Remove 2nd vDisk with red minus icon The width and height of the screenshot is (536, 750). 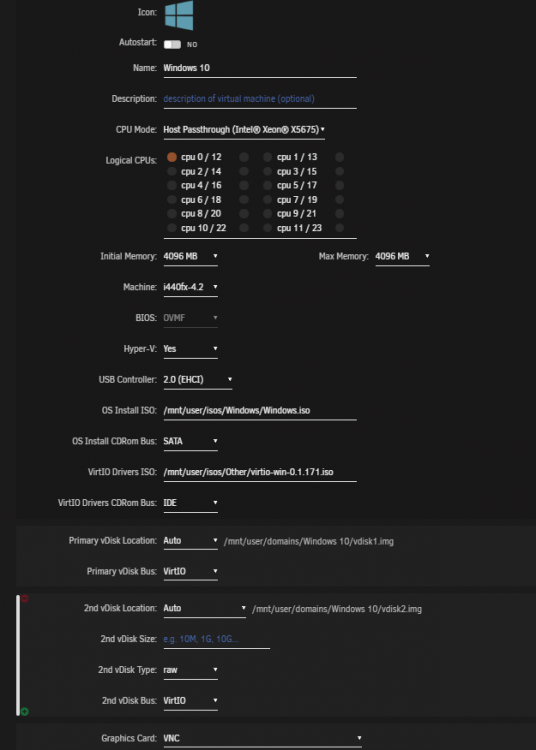24,598
